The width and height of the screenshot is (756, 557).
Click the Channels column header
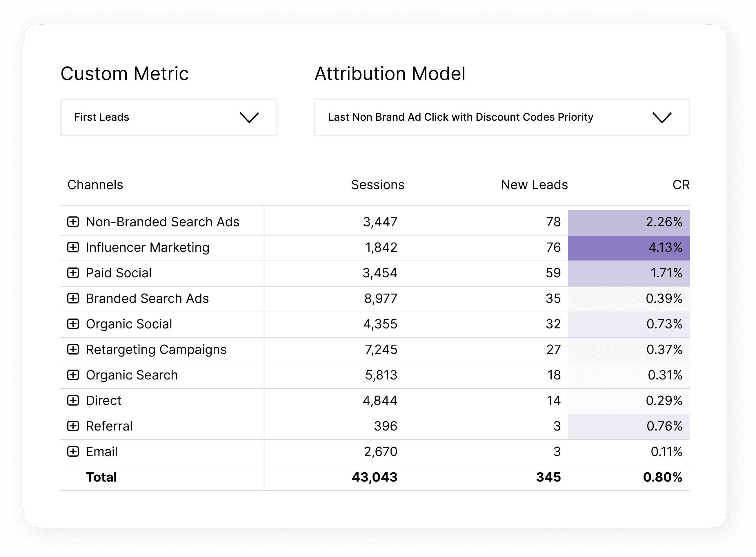coord(95,185)
